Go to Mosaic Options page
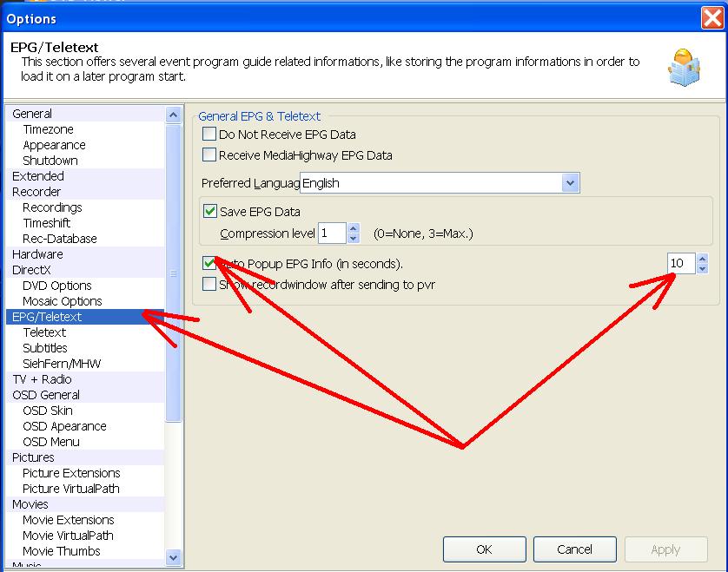The width and height of the screenshot is (728, 572). (63, 301)
